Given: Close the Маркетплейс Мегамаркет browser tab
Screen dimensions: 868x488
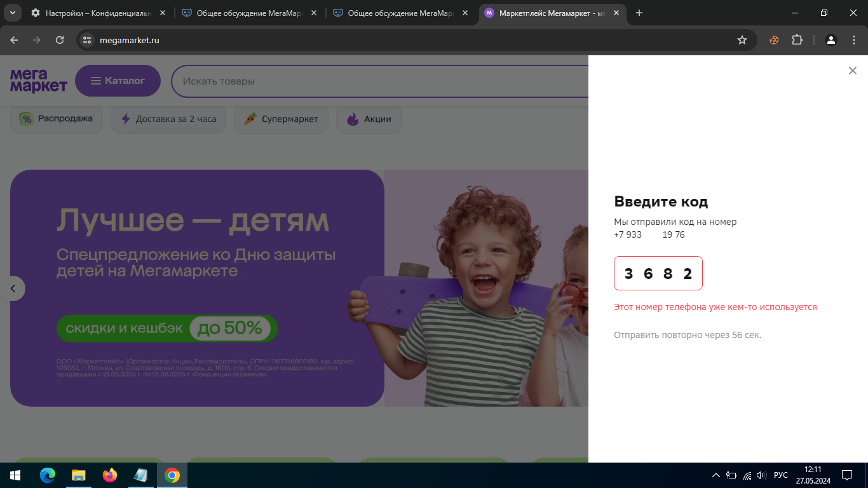Looking at the screenshot, I should point(616,13).
